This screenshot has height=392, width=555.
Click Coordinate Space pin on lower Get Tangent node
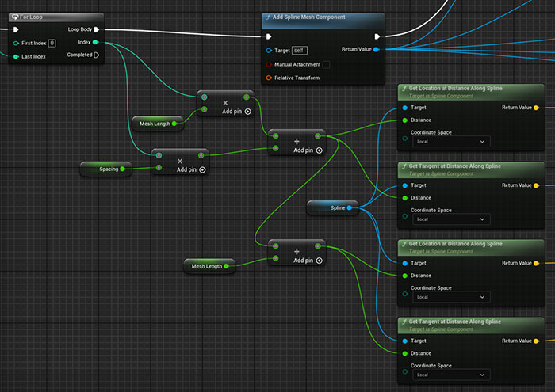pos(405,371)
